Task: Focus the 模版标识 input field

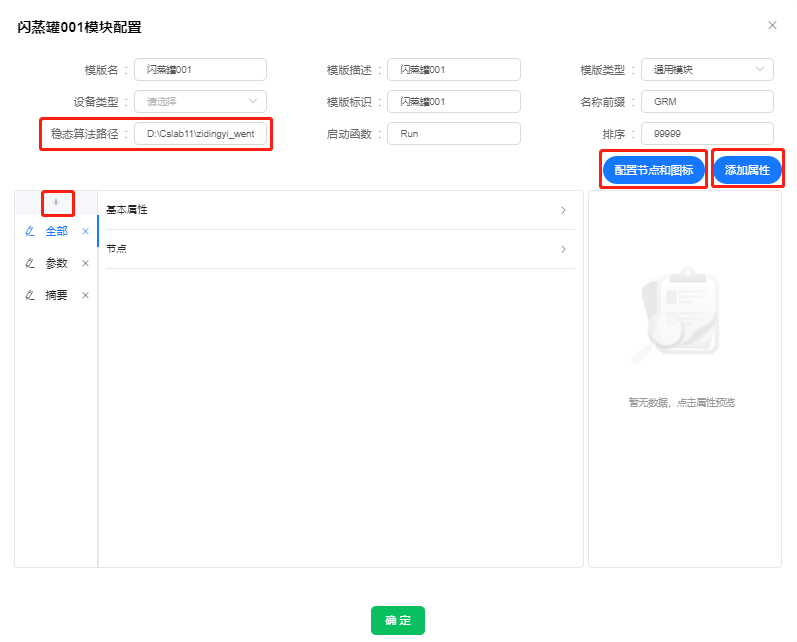Action: pos(454,101)
